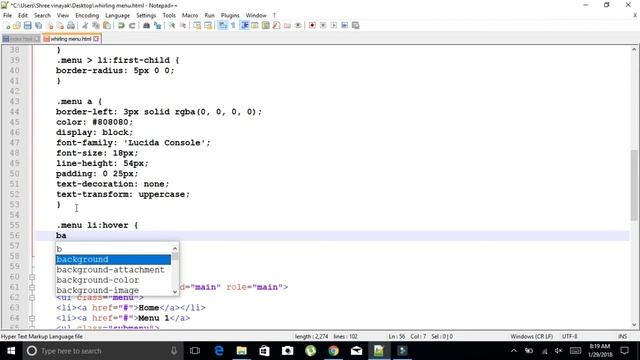The image size is (640, 360).
Task: Toggle synchronized horizontal scrolling
Action: point(208,25)
